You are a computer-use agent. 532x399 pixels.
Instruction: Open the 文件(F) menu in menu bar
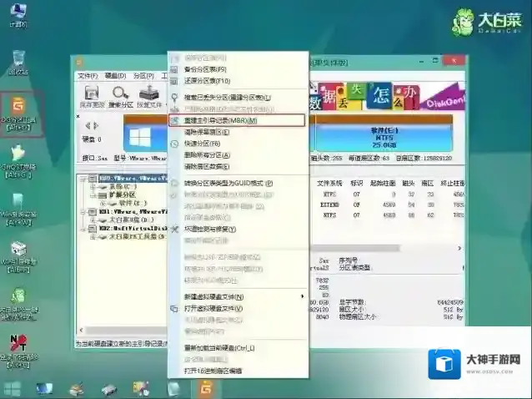pyautogui.click(x=88, y=76)
